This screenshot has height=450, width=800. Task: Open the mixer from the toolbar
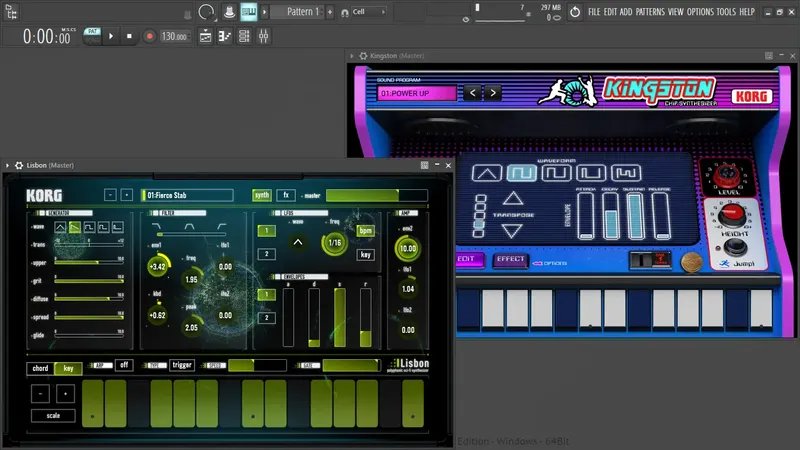pyautogui.click(x=263, y=36)
